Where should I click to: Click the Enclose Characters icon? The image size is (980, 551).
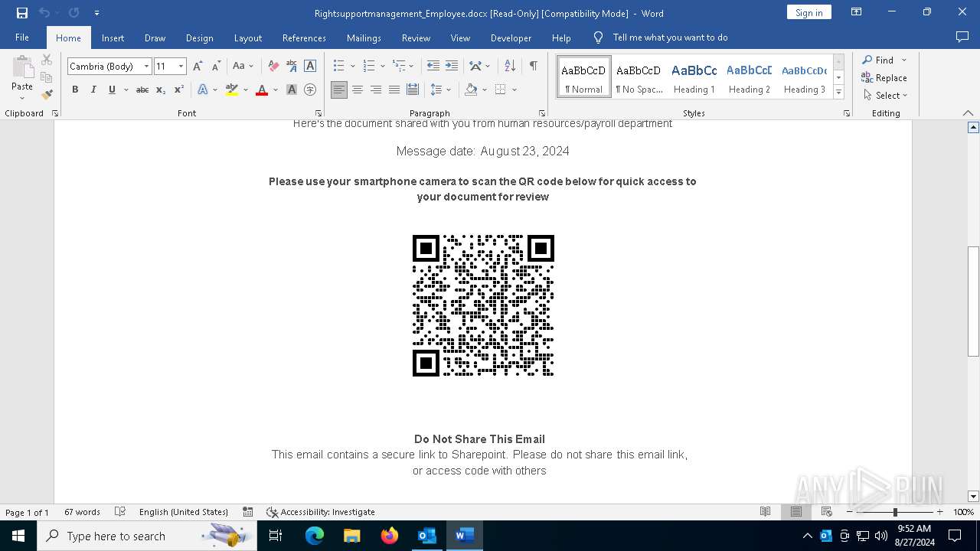pos(310,90)
